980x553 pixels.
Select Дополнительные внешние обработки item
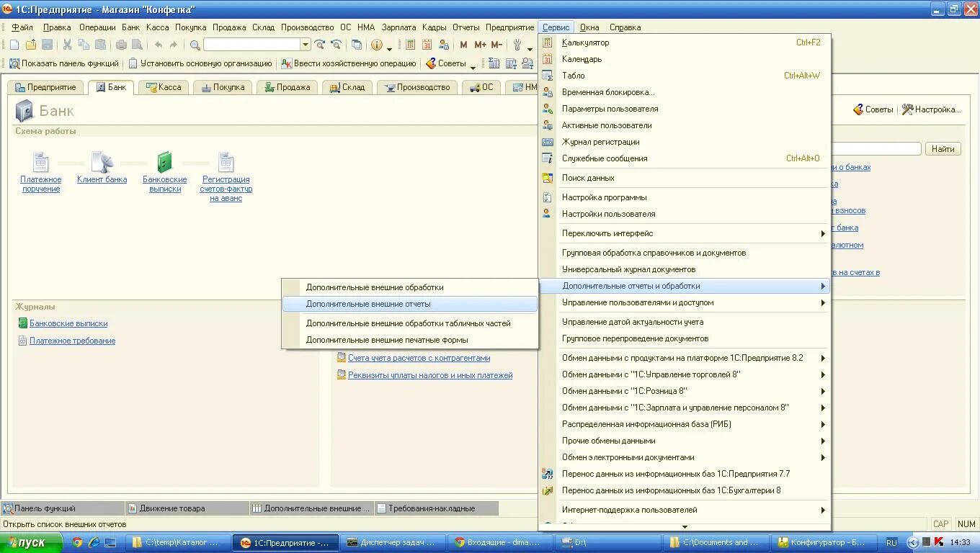(409, 287)
